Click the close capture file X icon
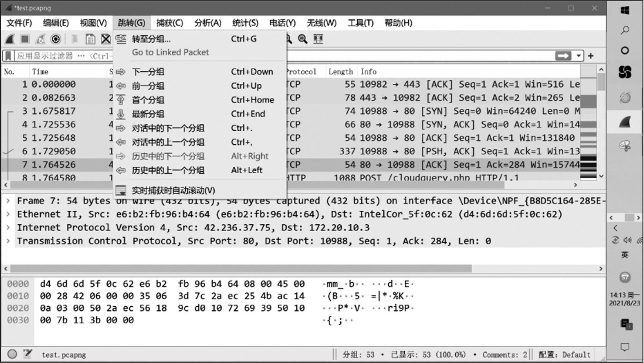 coord(106,39)
